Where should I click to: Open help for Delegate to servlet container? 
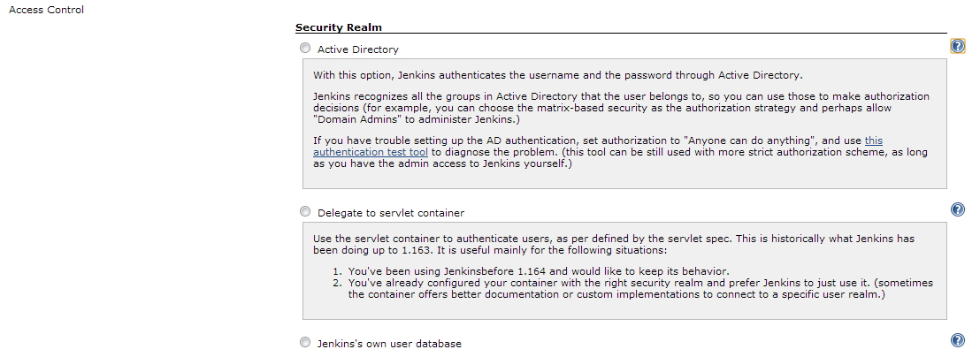[957, 209]
